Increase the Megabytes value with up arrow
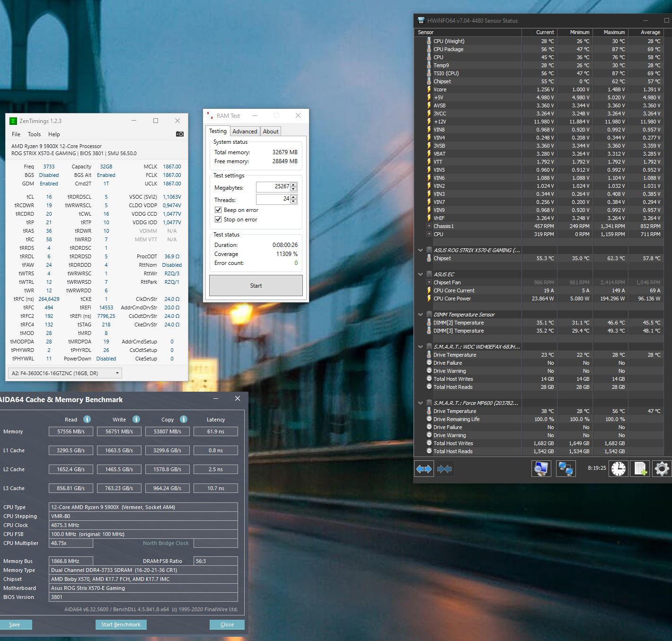This screenshot has height=641, width=672. tap(293, 184)
